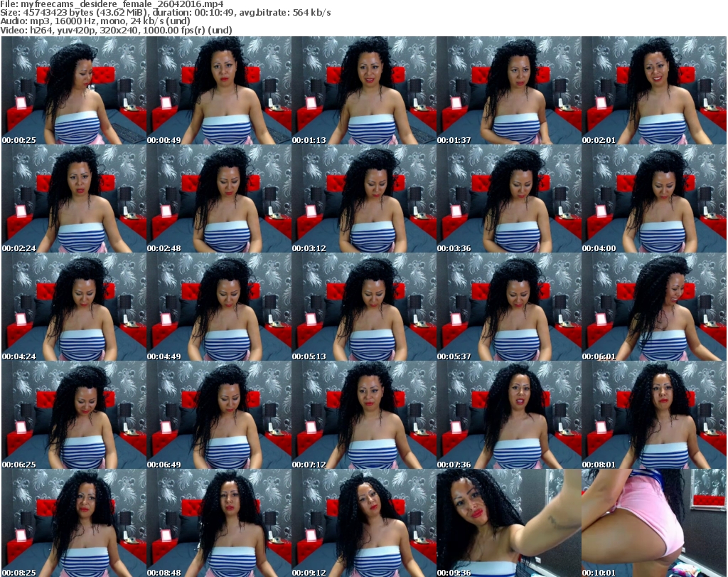Select the thumbnail stamped 00:05:13

[364, 307]
